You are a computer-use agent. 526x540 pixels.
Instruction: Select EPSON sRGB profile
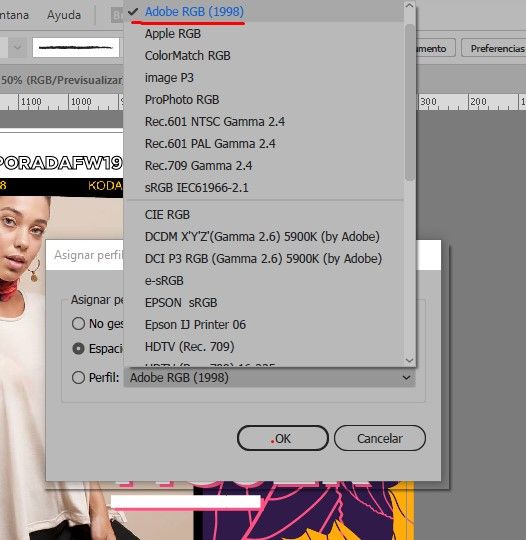pyautogui.click(x=264, y=303)
